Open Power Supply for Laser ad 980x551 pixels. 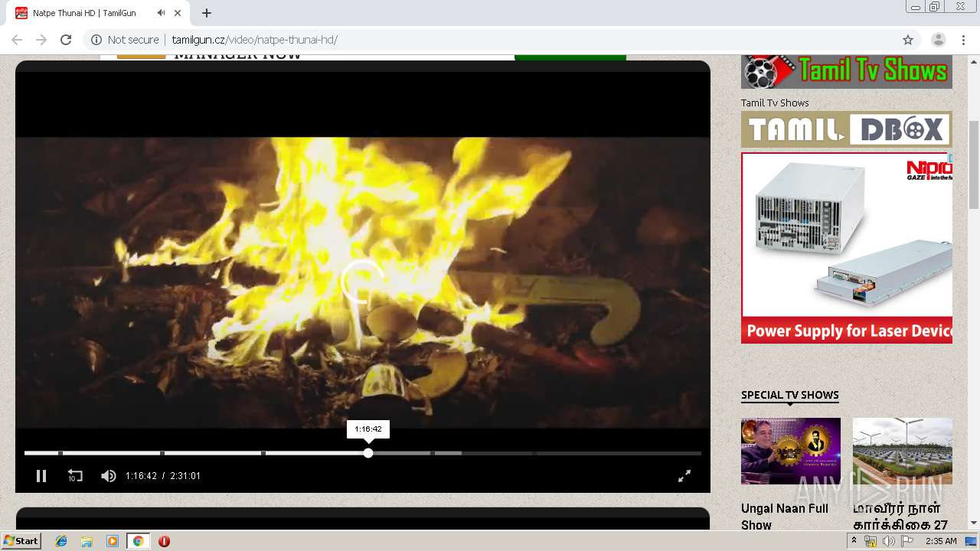(x=847, y=248)
